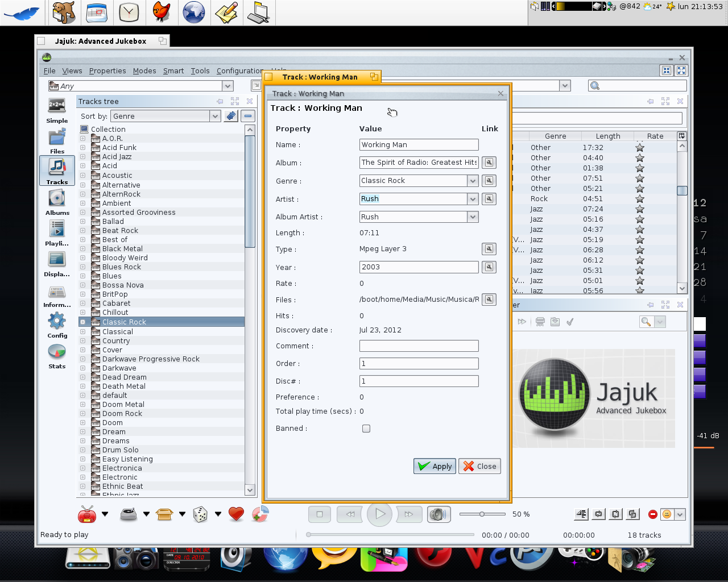Rate the 17:32 track star
This screenshot has height=582, width=728.
pyautogui.click(x=640, y=148)
